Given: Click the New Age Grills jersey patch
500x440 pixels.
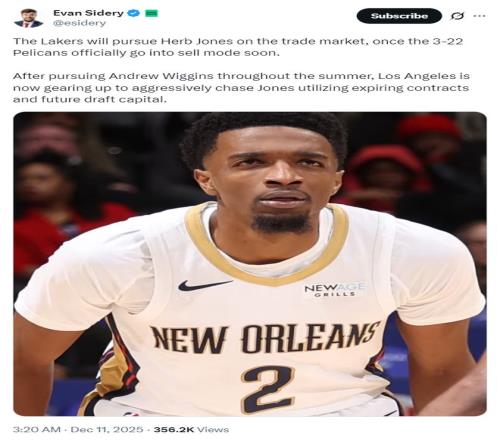Looking at the screenshot, I should pyautogui.click(x=334, y=290).
